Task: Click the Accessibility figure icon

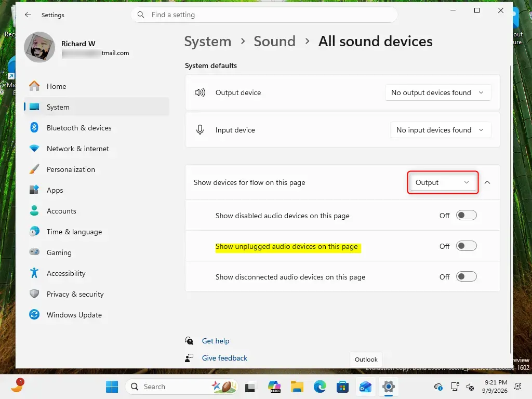Action: coord(34,273)
